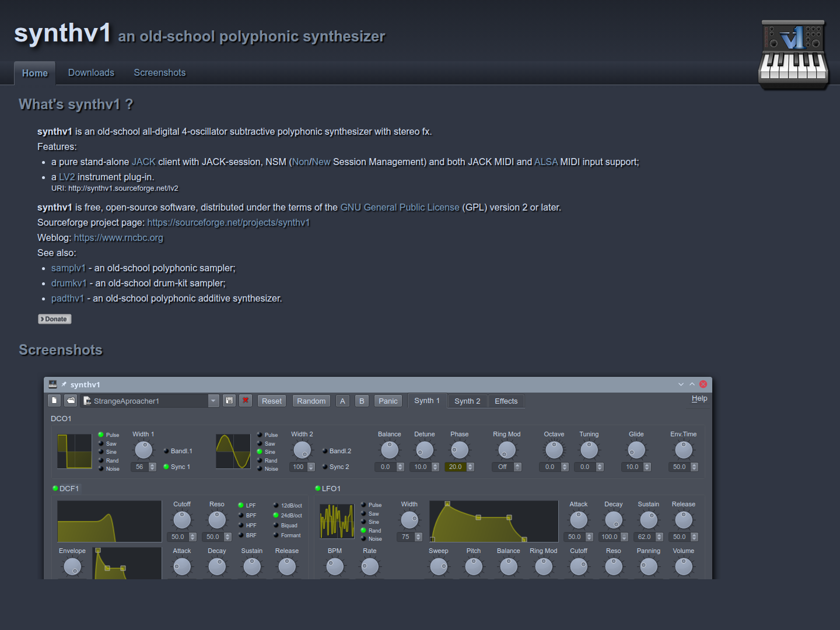Click the pin icon in synthv1 title bar

coord(64,384)
